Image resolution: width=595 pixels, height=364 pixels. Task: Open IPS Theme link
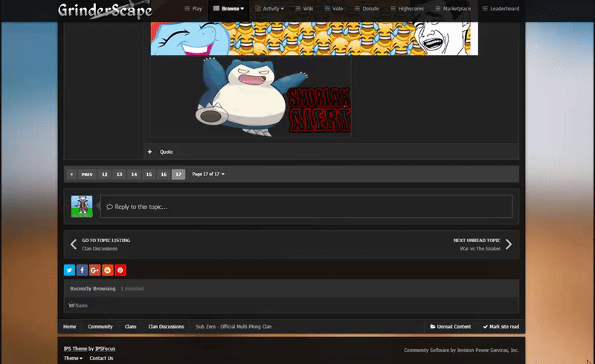click(75, 348)
